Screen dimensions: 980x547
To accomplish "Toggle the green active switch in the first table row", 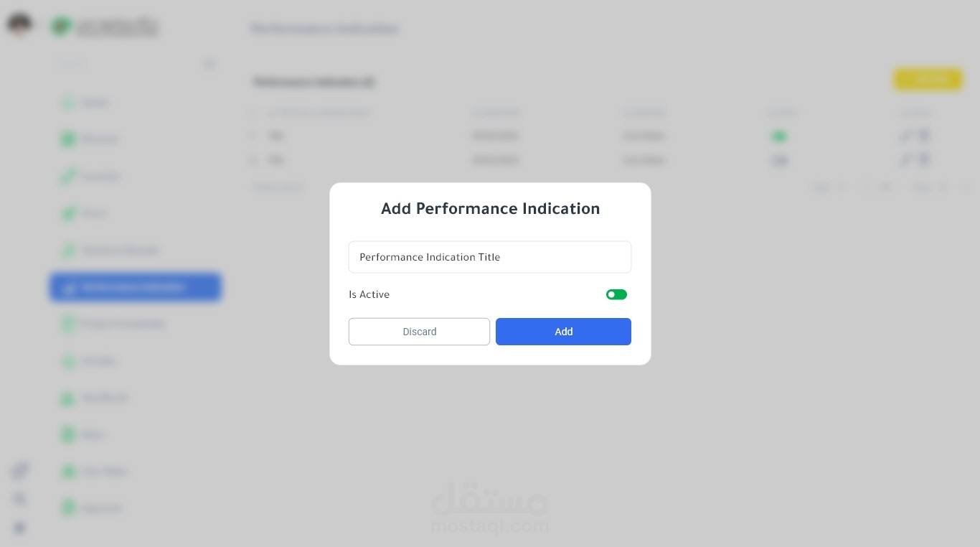I will coord(778,136).
